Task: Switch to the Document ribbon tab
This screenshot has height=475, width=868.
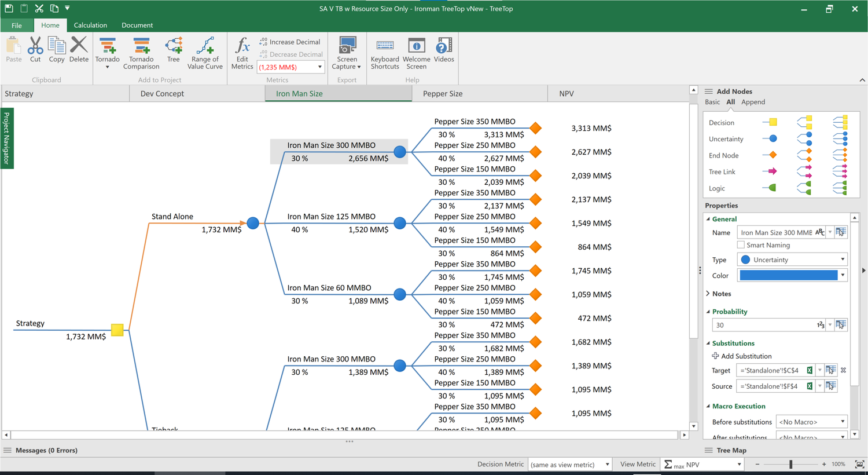Action: pos(137,25)
